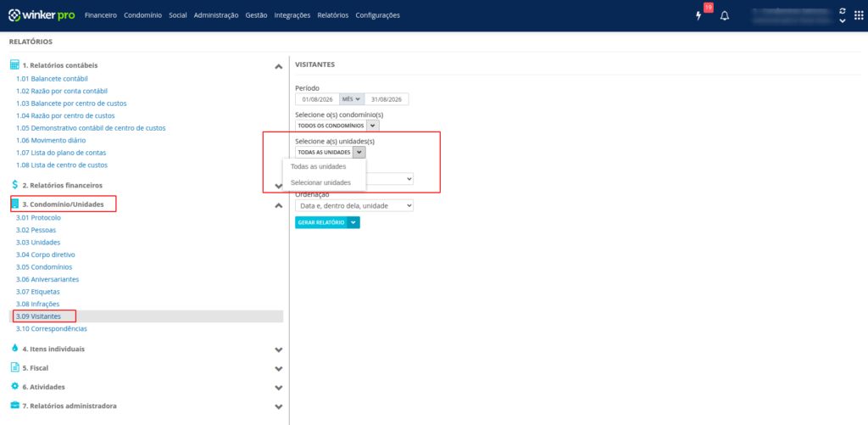The height and width of the screenshot is (425, 868).
Task: Open 1.05 Demonstrativo contábil de centro de custos
Action: tap(91, 128)
